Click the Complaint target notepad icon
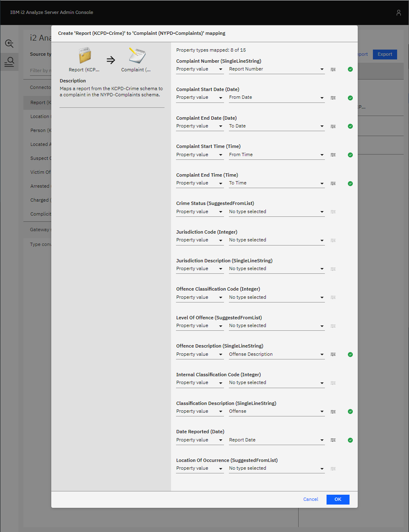The width and height of the screenshot is (409, 532). coord(137,56)
